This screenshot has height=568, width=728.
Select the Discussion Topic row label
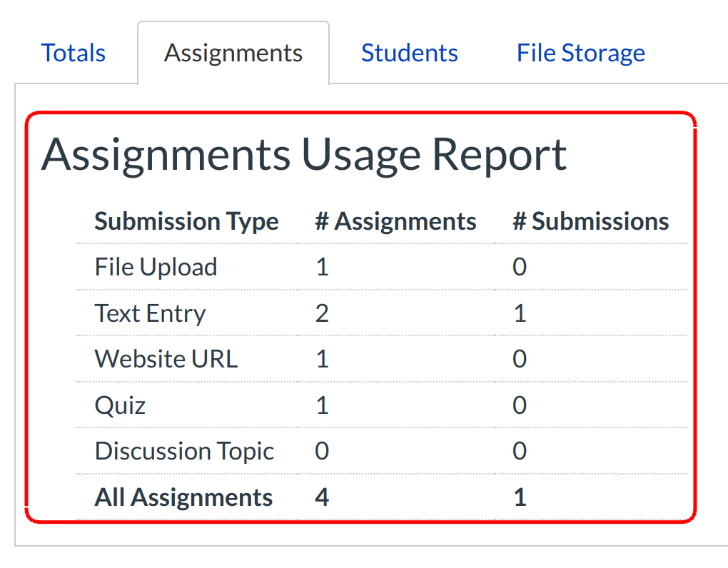[x=184, y=451]
